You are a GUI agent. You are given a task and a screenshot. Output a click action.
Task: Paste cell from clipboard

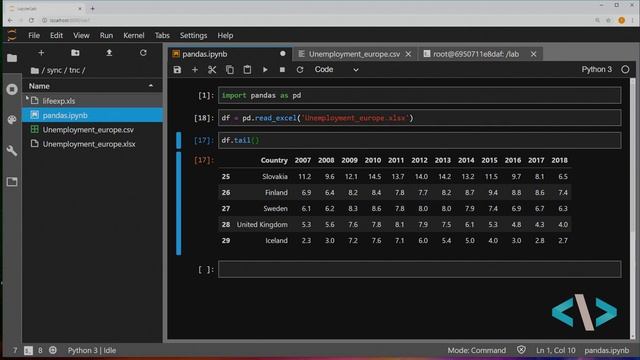[247, 70]
